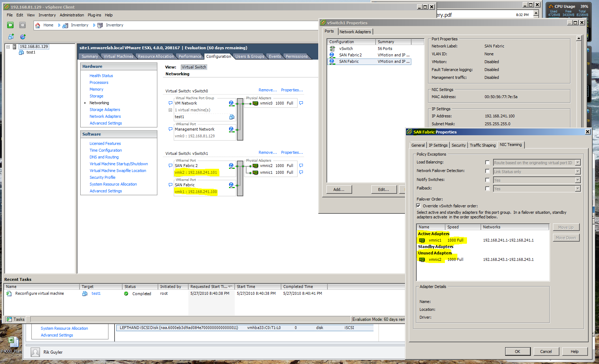Collapse the 192.168.81.129 host tree node

pos(8,47)
